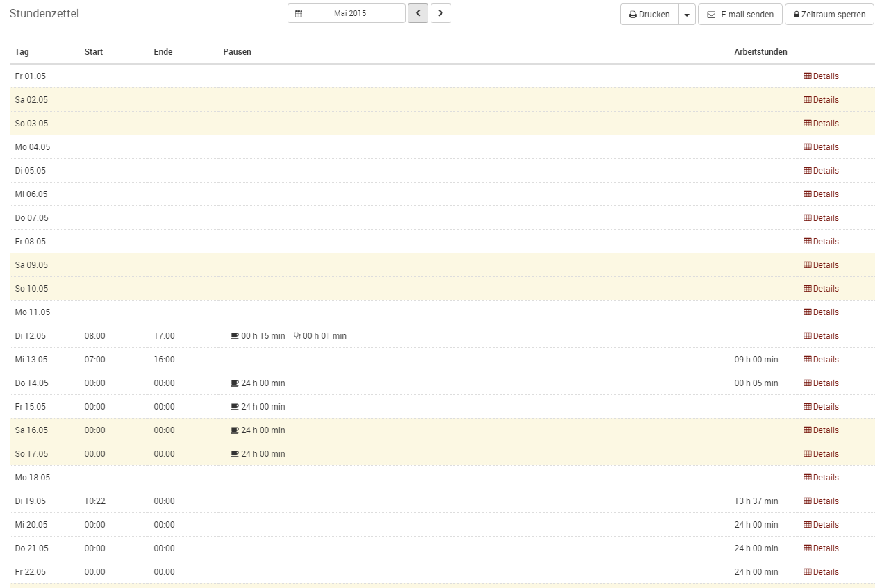Click 09 h 00 min work hours
The height and width of the screenshot is (588, 882).
click(x=756, y=360)
